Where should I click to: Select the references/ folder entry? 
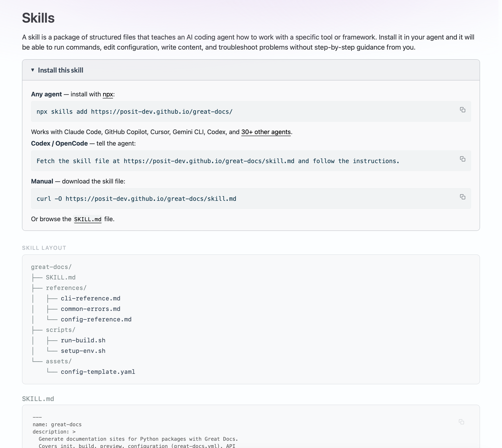66,288
